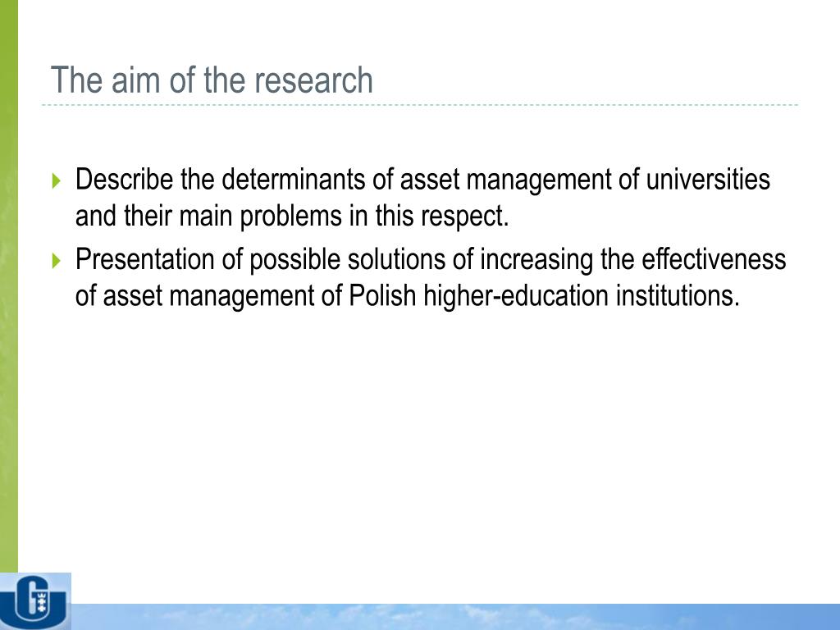840x630 pixels.
Task: Click the dashed line beneath the title
Action: point(420,105)
